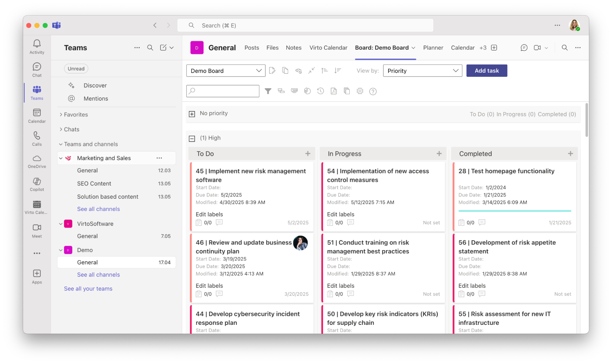
Task: Open the help question mark icon
Action: [373, 91]
